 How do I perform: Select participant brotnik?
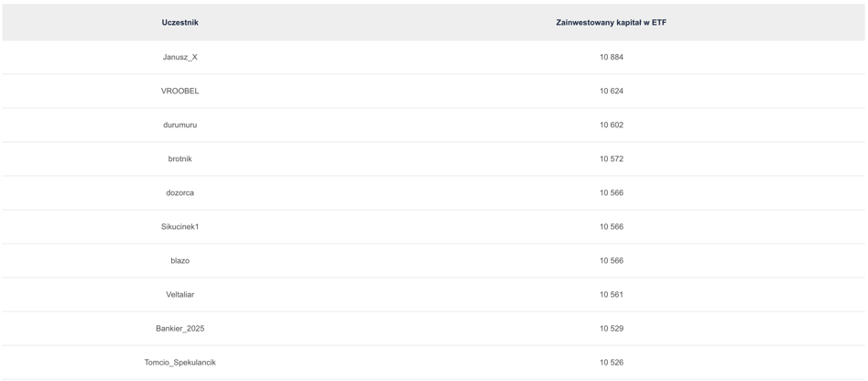179,159
